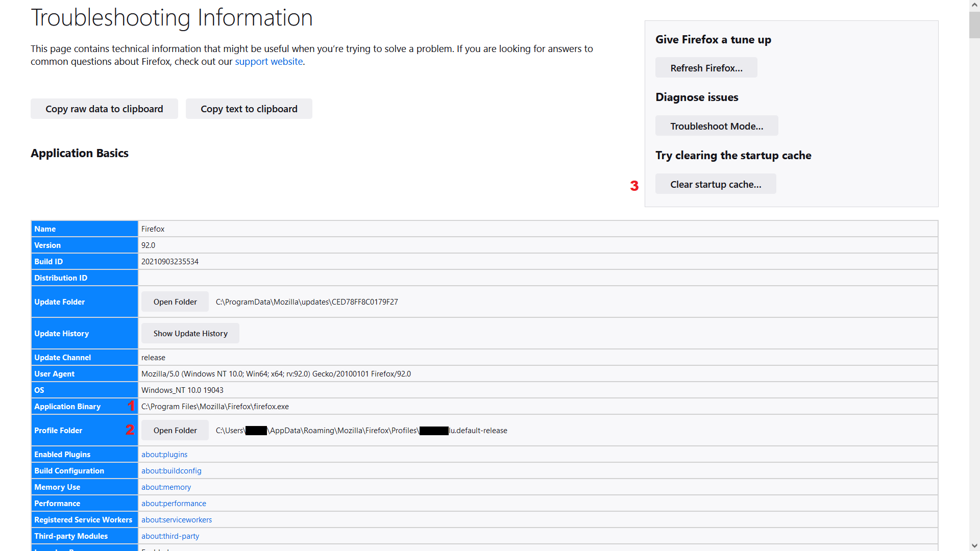
Task: Clear the startup cache
Action: click(716, 184)
